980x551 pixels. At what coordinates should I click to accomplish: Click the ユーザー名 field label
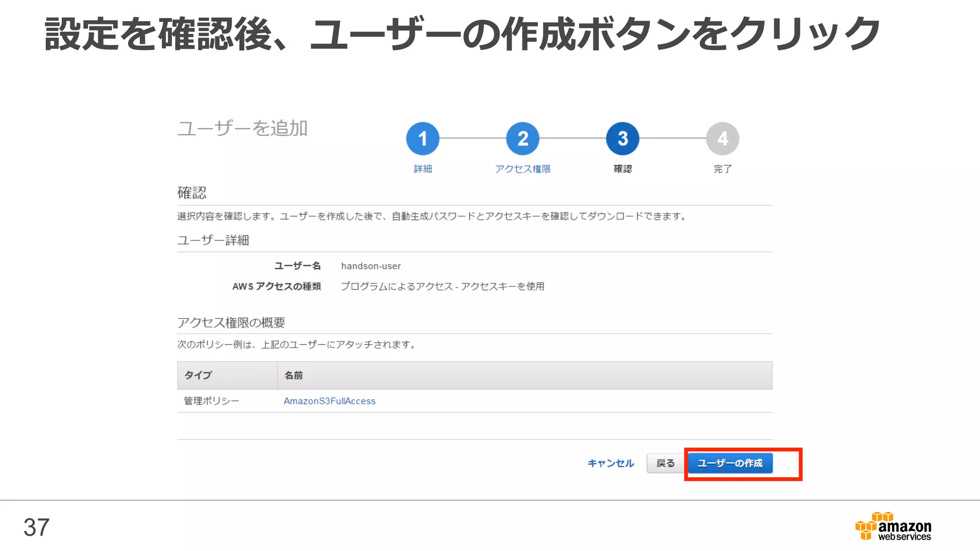297,266
